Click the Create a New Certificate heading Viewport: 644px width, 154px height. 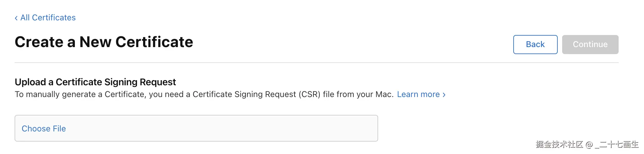104,42
